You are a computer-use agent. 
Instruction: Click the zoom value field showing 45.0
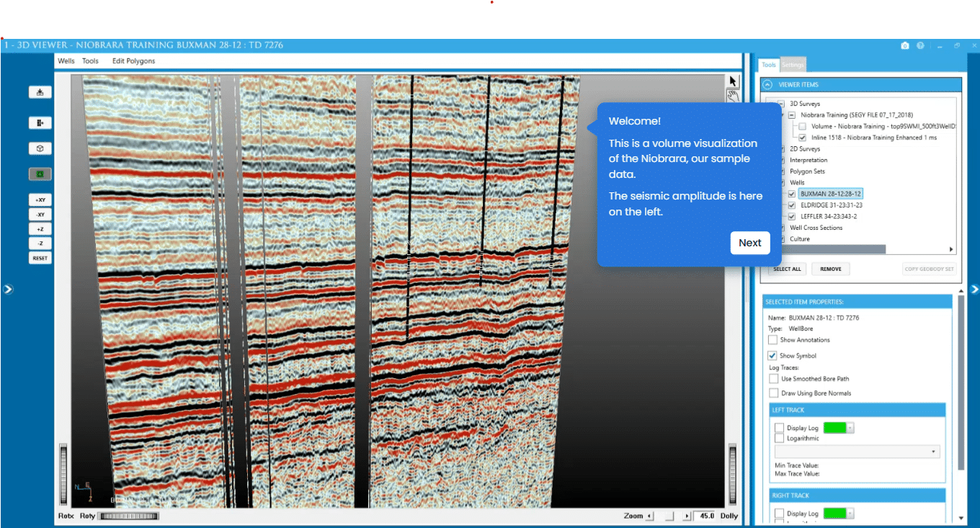pyautogui.click(x=705, y=516)
